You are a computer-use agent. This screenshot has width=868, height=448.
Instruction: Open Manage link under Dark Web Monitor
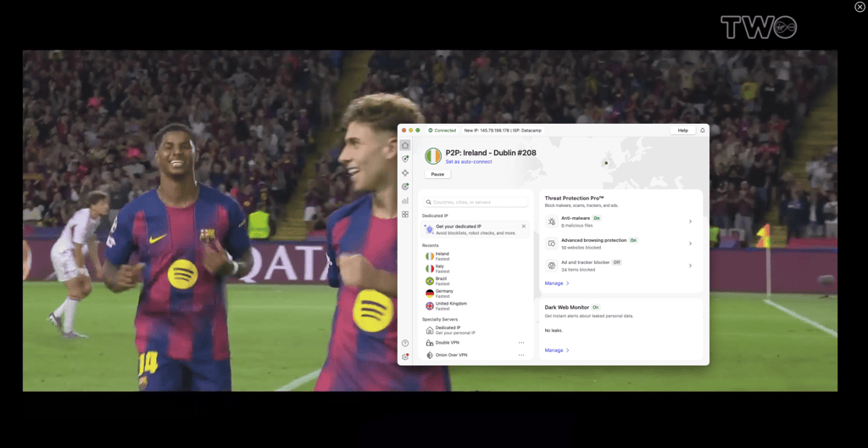pos(554,350)
